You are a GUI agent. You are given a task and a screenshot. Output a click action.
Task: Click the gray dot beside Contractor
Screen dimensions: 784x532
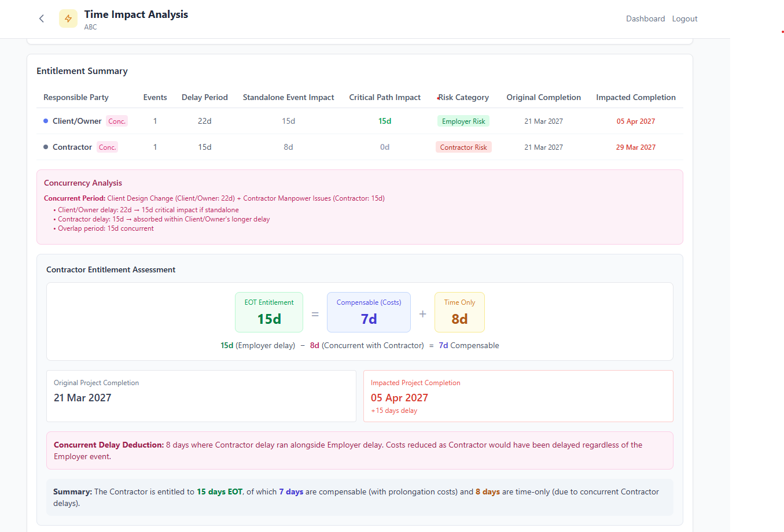(x=46, y=147)
